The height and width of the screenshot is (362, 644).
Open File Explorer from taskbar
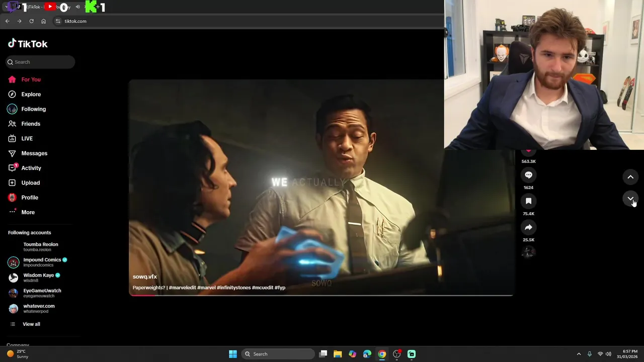pyautogui.click(x=338, y=354)
